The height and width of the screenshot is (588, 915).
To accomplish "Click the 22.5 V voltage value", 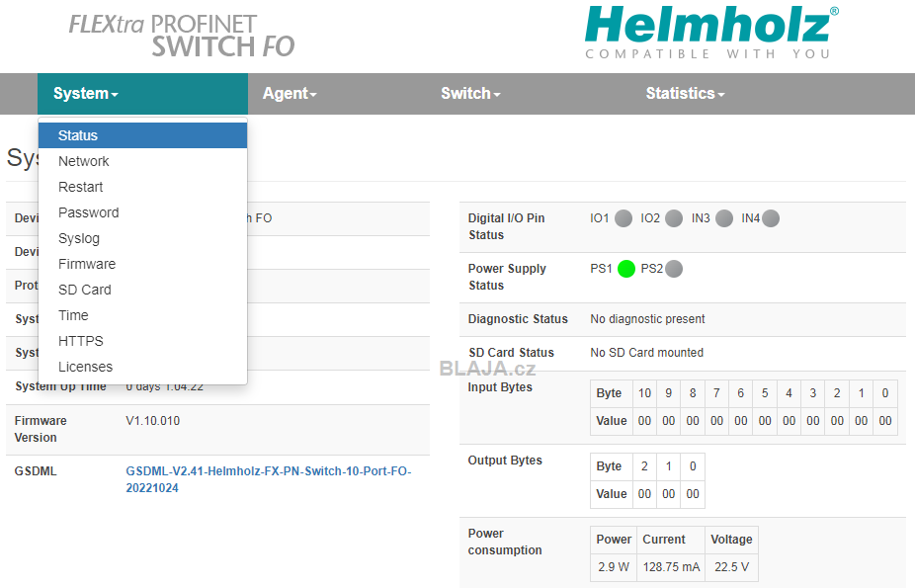I will coord(732,567).
